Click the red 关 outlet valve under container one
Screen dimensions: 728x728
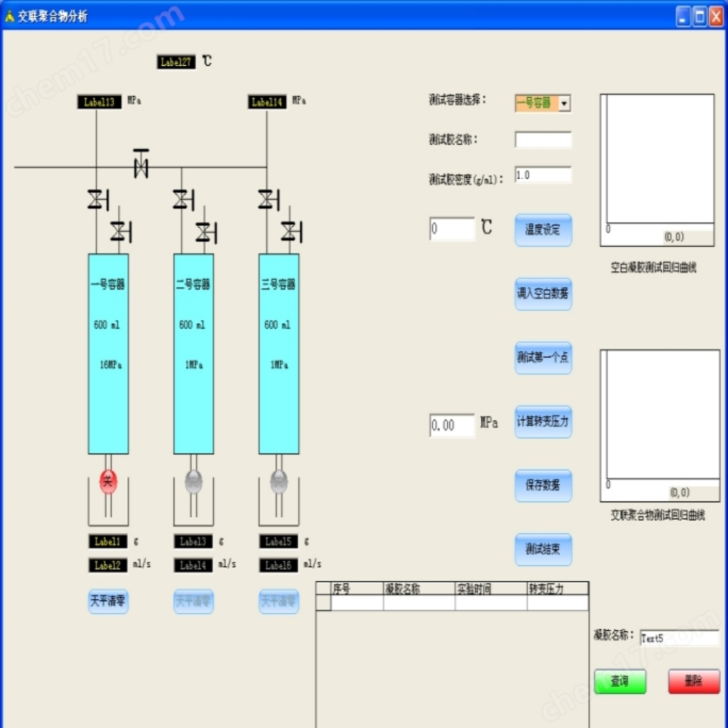coord(108,481)
